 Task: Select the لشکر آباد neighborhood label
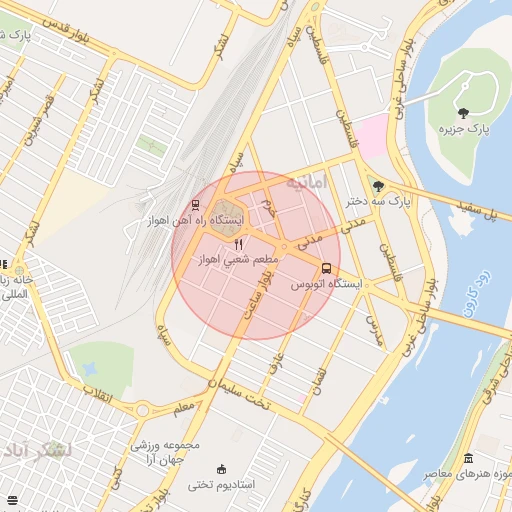[x=37, y=451]
